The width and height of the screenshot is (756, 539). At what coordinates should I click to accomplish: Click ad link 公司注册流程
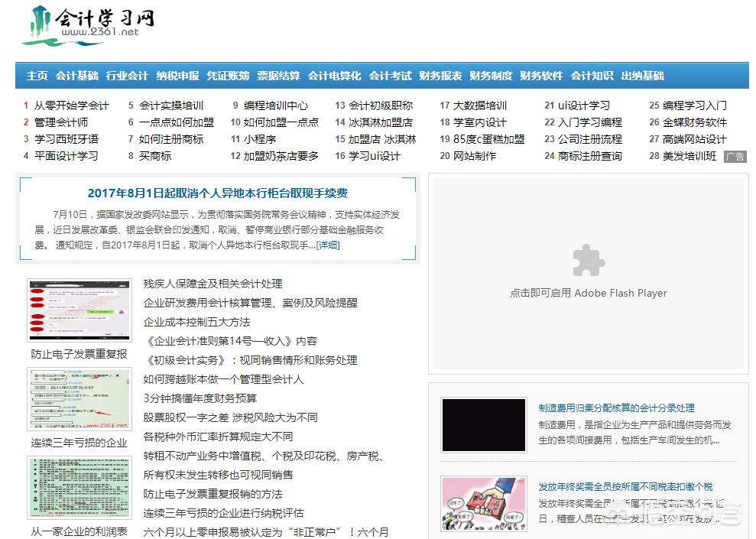click(x=590, y=139)
